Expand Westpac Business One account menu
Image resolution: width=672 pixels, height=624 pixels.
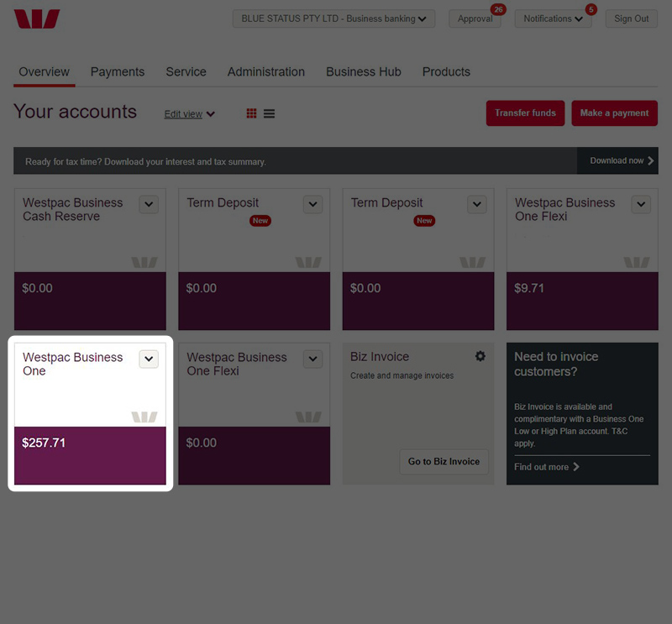point(149,359)
